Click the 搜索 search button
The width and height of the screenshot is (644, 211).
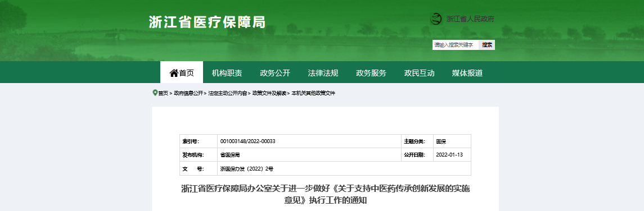point(487,45)
